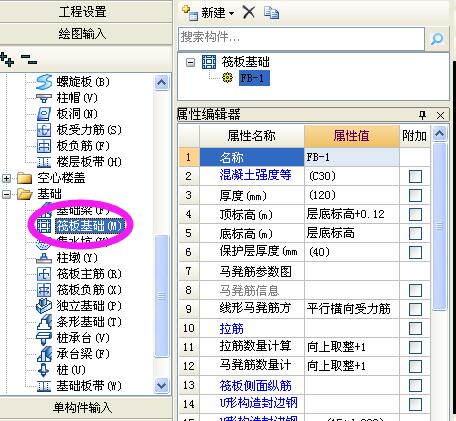
Task: Click the 筏板主筋 (R) icon
Action: click(44, 274)
